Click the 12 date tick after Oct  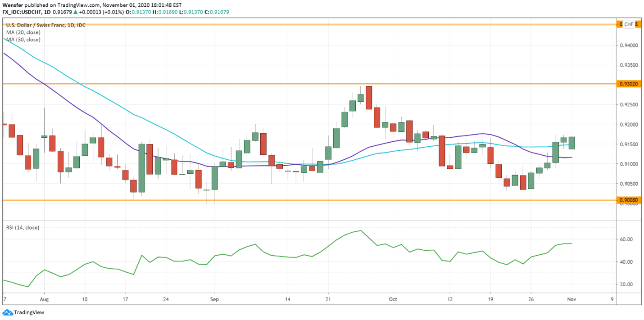[449, 298]
